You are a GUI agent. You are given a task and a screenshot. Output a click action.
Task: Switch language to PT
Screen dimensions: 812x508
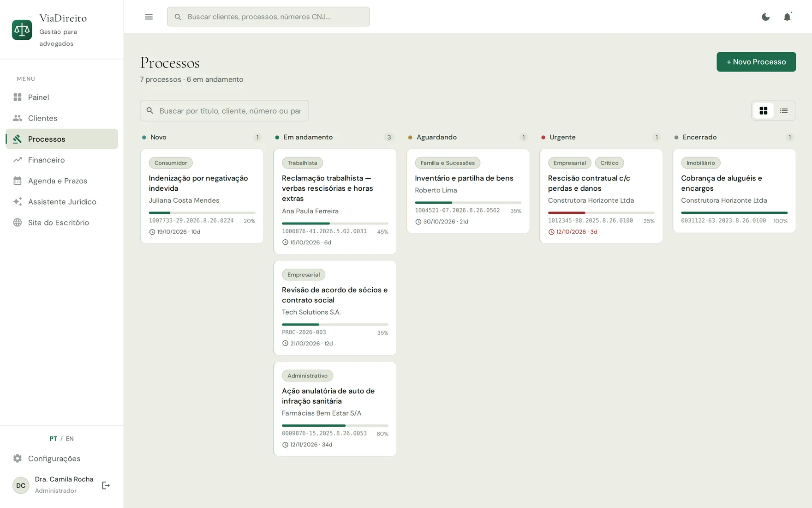(53, 439)
